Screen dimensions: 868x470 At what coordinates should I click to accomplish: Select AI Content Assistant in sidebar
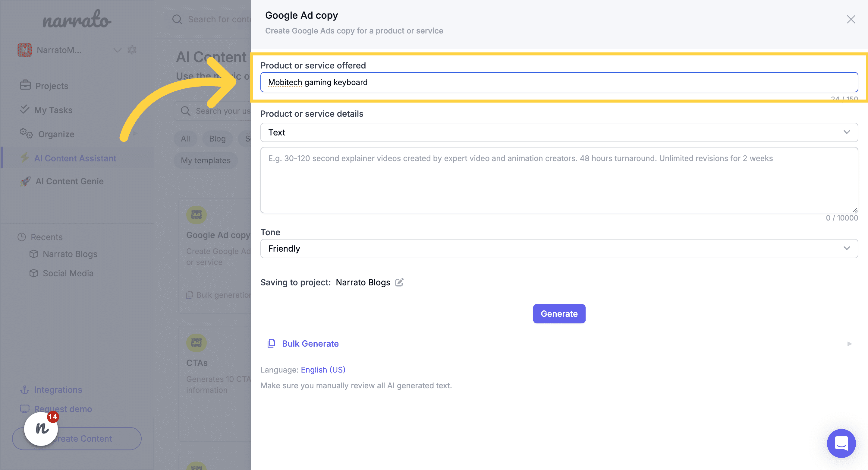click(x=75, y=158)
